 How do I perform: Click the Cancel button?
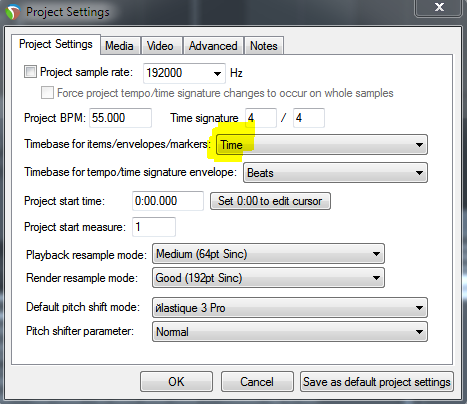click(x=257, y=381)
